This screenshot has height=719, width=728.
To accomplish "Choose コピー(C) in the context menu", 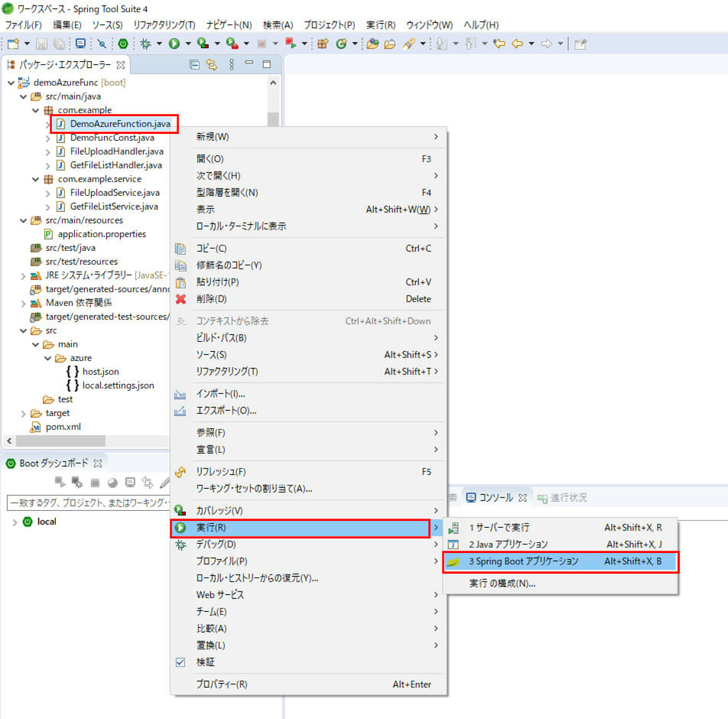I will coord(308,249).
